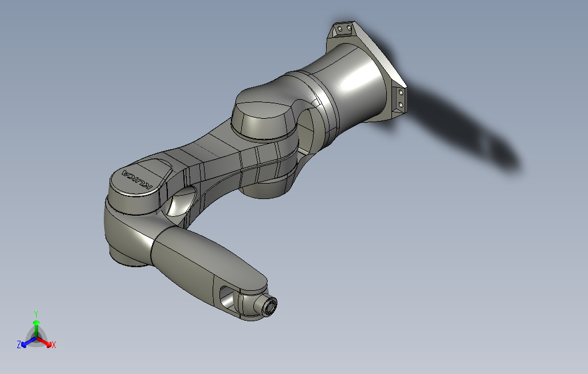This screenshot has height=374, width=588.
Task: Select the KUKA logo on the robot joint
Action: click(x=138, y=180)
